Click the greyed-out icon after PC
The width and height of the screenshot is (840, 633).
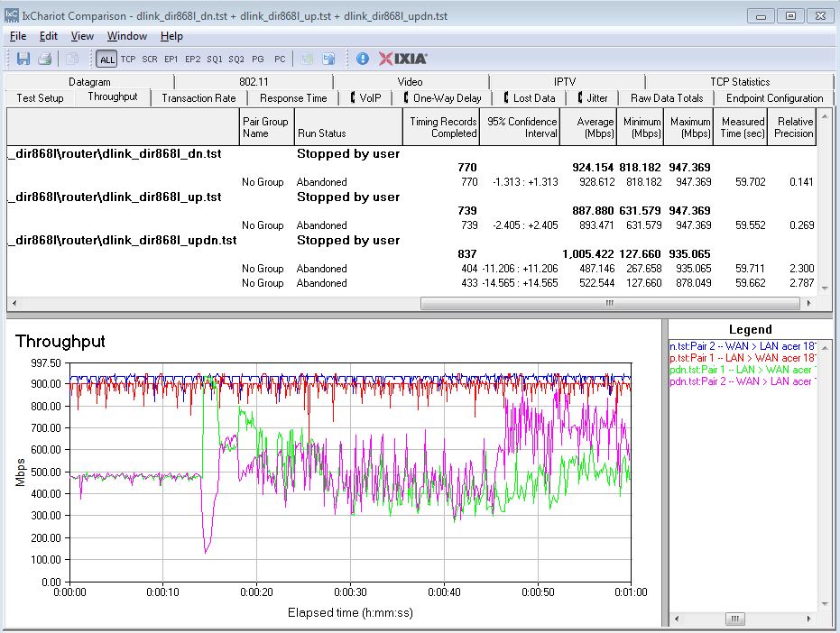coord(307,59)
